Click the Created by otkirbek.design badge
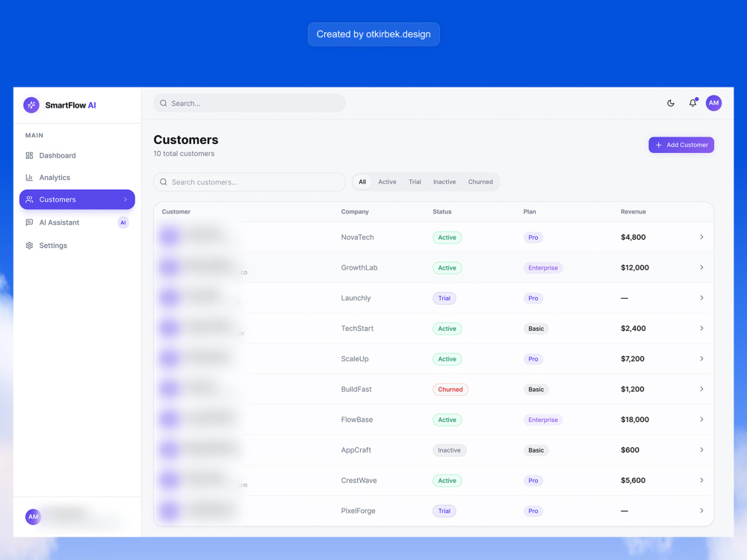Image resolution: width=747 pixels, height=560 pixels. pyautogui.click(x=373, y=34)
